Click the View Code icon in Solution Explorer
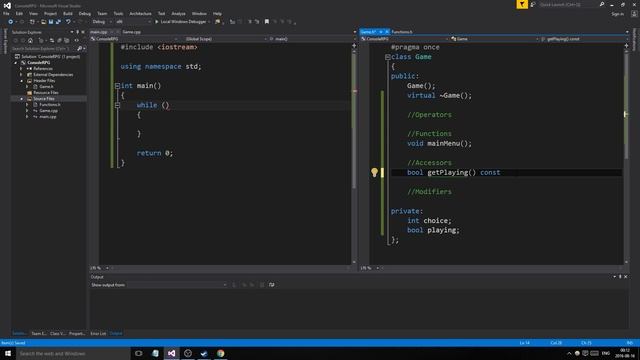This screenshot has height=360, width=640. pos(76,40)
